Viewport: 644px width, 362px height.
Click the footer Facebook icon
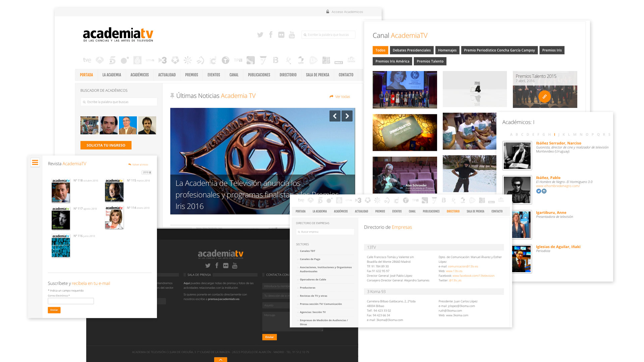point(217,265)
